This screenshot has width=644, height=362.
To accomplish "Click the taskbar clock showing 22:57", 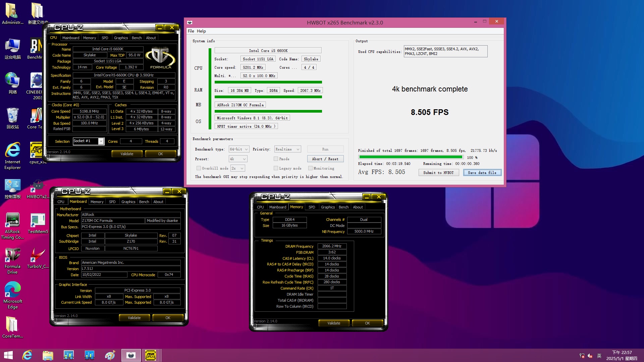I will click(622, 355).
